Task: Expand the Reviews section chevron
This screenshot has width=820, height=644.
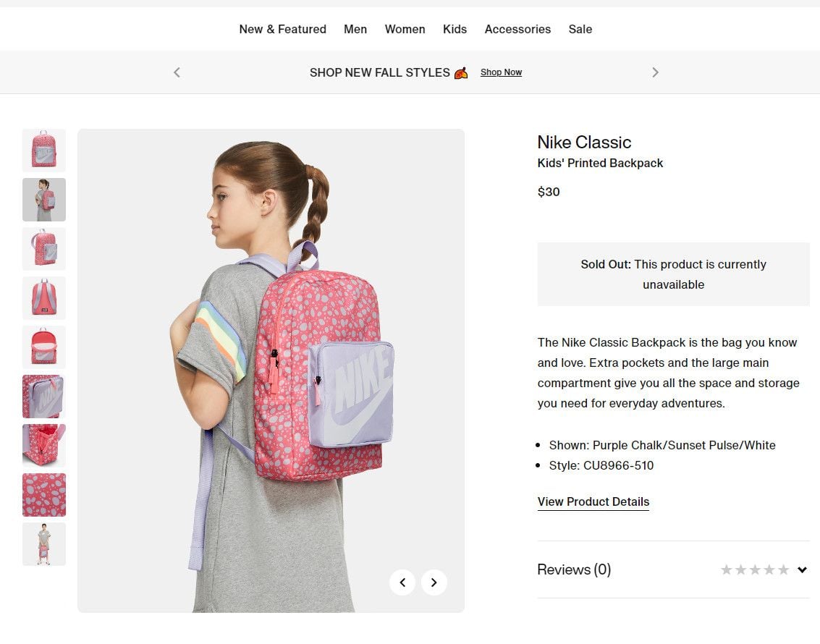Action: (x=802, y=569)
